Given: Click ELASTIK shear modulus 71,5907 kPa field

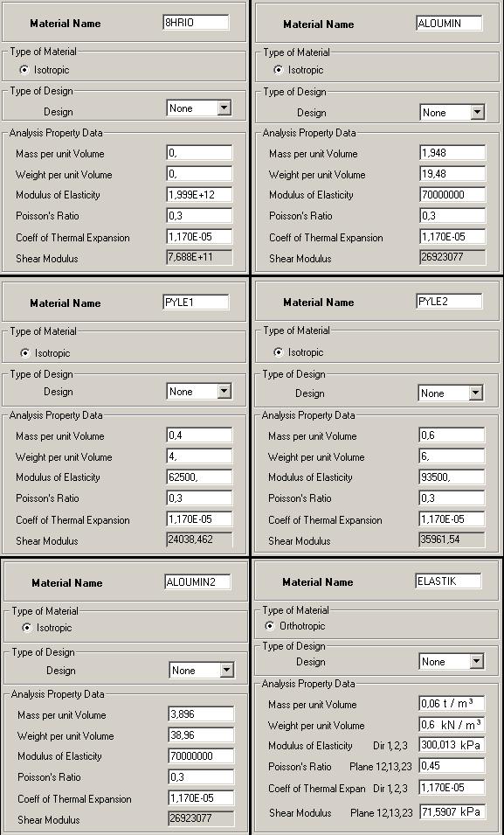Looking at the screenshot, I should click(x=452, y=811).
